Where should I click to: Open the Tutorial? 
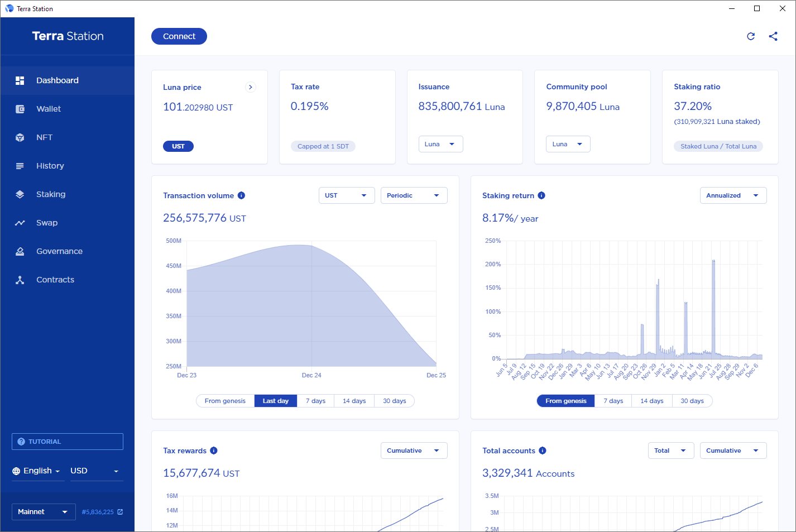67,441
